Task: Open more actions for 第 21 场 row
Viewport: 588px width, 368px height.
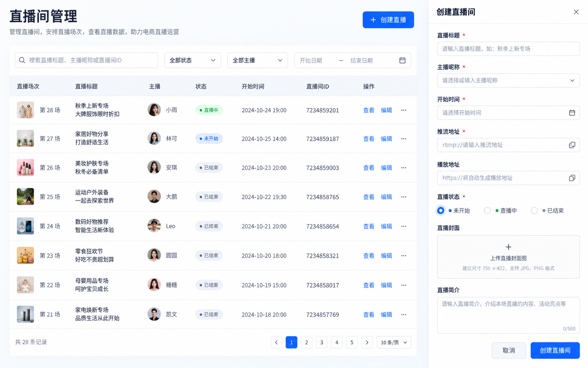Action: point(404,315)
